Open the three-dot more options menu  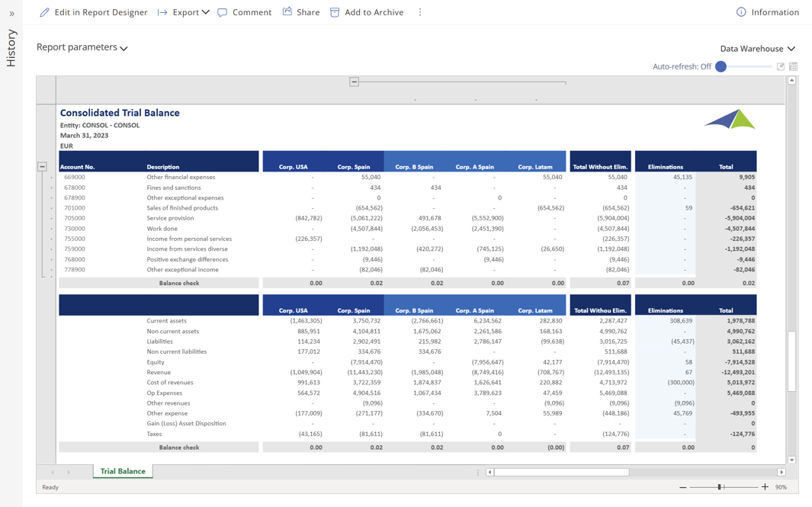(x=420, y=12)
